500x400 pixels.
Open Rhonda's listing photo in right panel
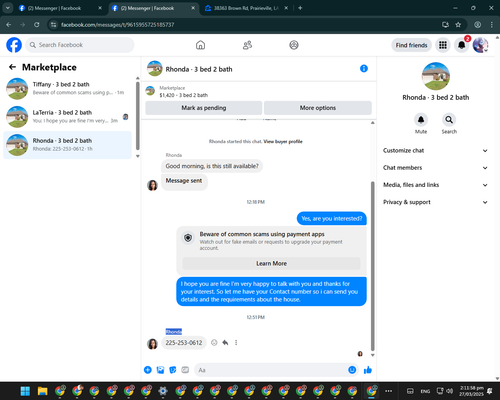coord(436,76)
